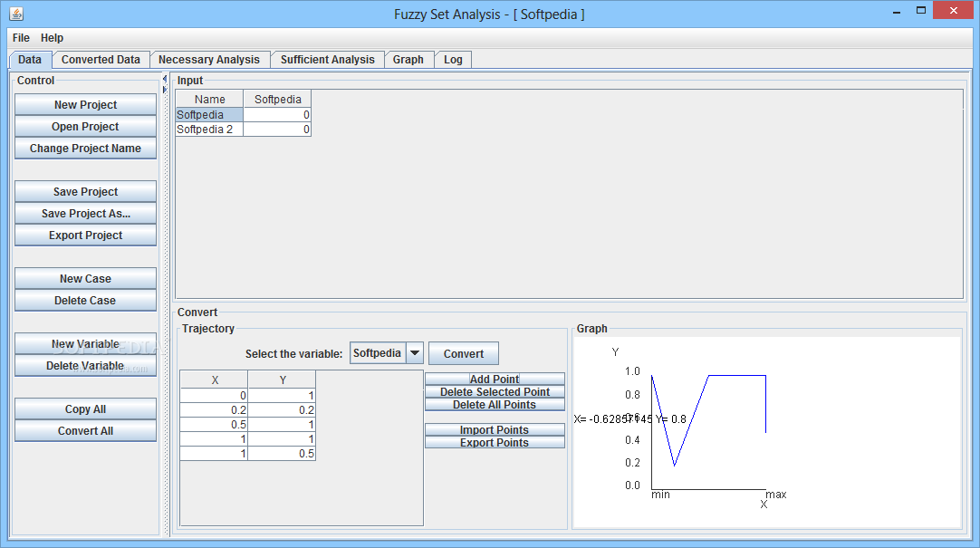Click the Name column header in Input table
The height and width of the screenshot is (548, 980).
[209, 99]
